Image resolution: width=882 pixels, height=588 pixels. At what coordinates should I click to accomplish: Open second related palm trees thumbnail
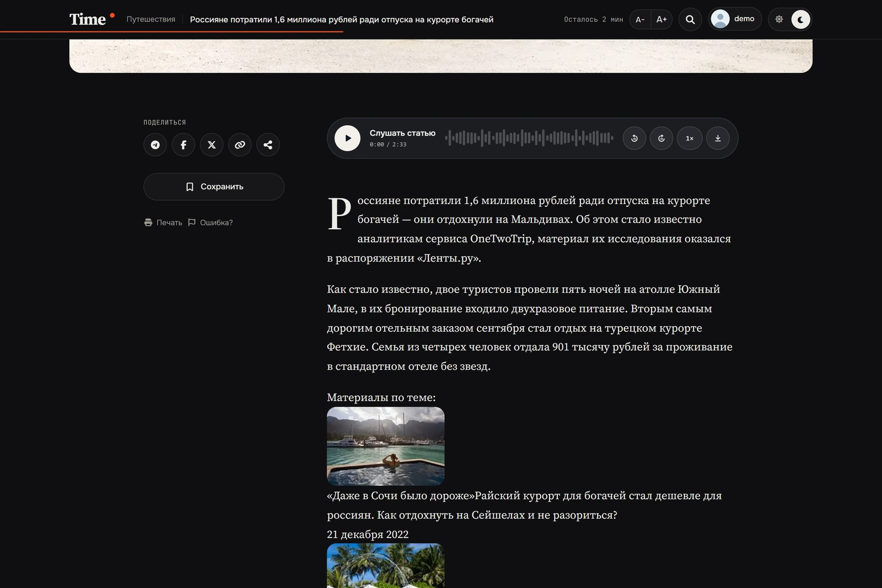[x=386, y=565]
